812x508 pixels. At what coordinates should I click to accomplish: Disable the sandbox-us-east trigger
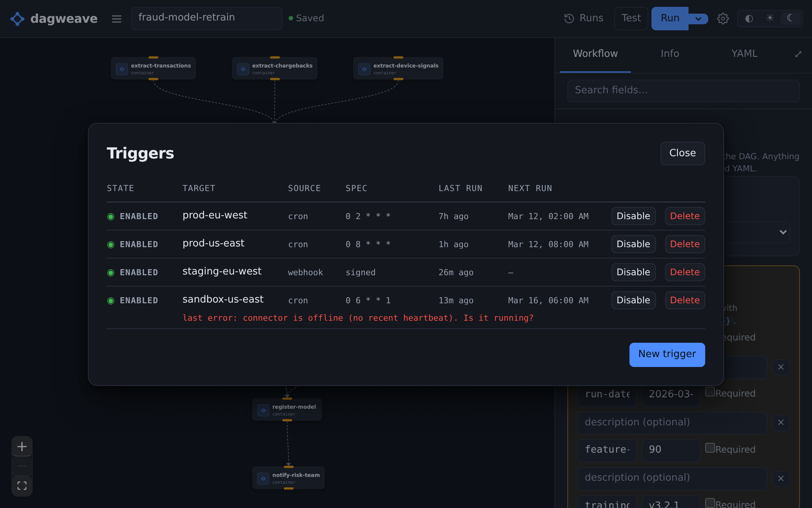(633, 300)
